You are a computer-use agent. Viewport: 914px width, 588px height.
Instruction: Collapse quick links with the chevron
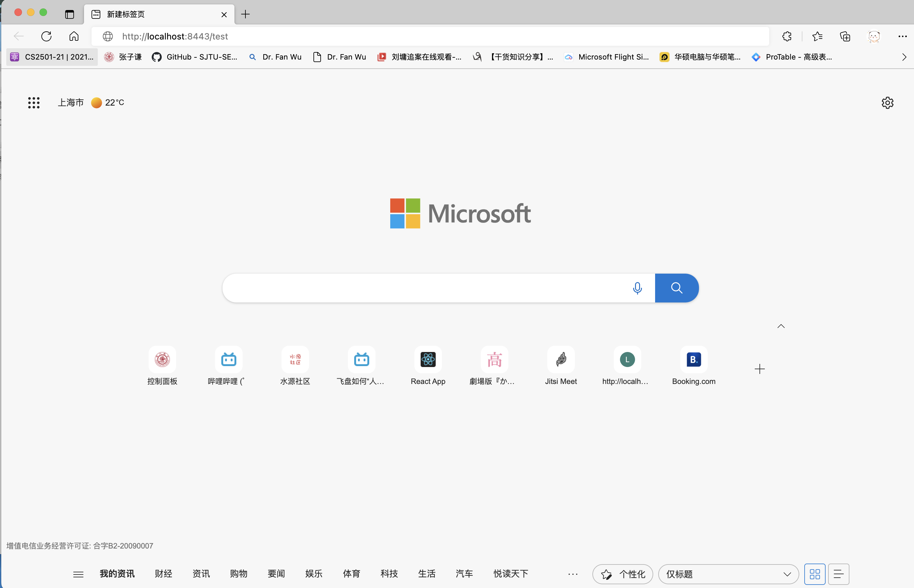(x=781, y=326)
